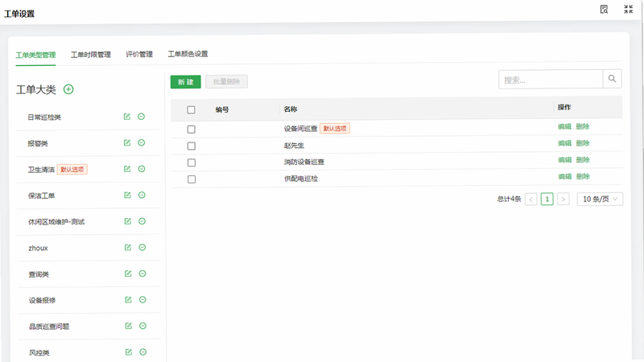The width and height of the screenshot is (644, 362).
Task: Edit the zhoux category
Action: click(128, 248)
